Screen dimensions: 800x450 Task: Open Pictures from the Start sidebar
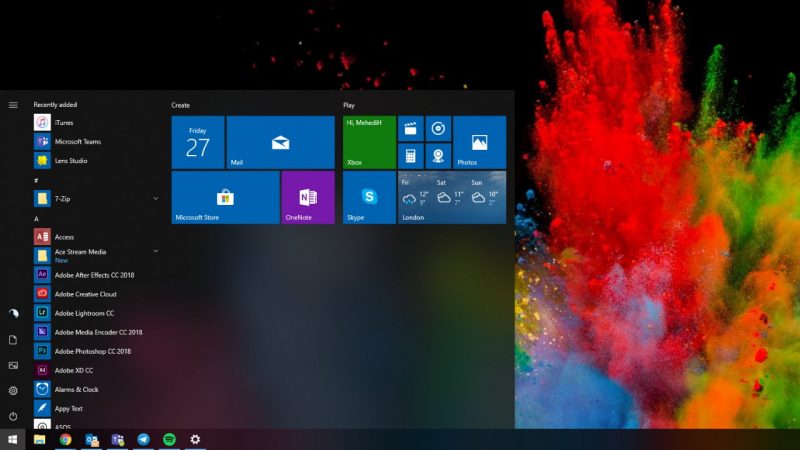pos(13,365)
